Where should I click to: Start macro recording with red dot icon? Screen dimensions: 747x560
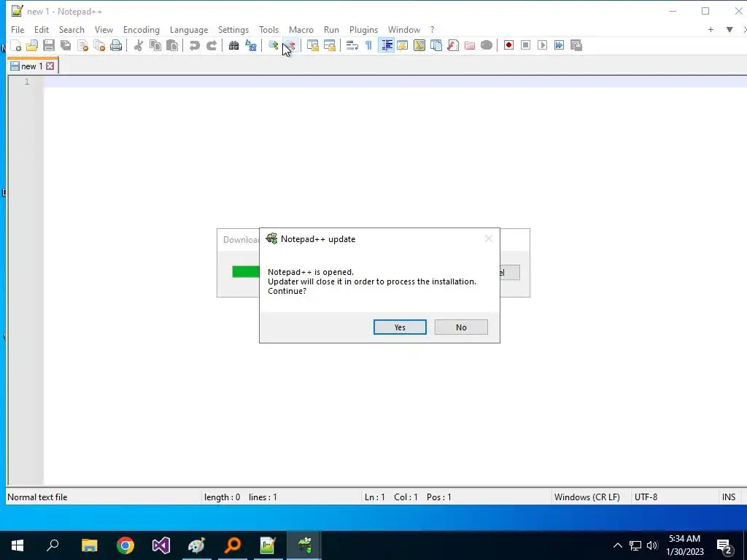(508, 46)
